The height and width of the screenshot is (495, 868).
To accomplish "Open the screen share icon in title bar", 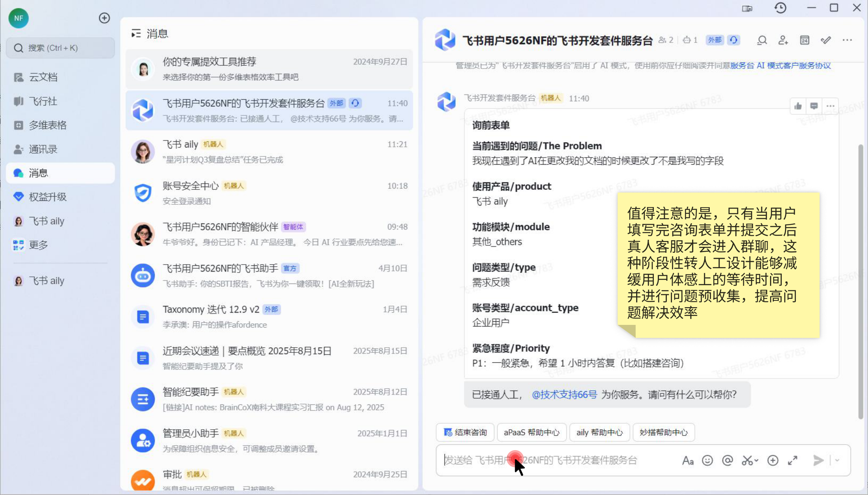I will click(x=747, y=8).
